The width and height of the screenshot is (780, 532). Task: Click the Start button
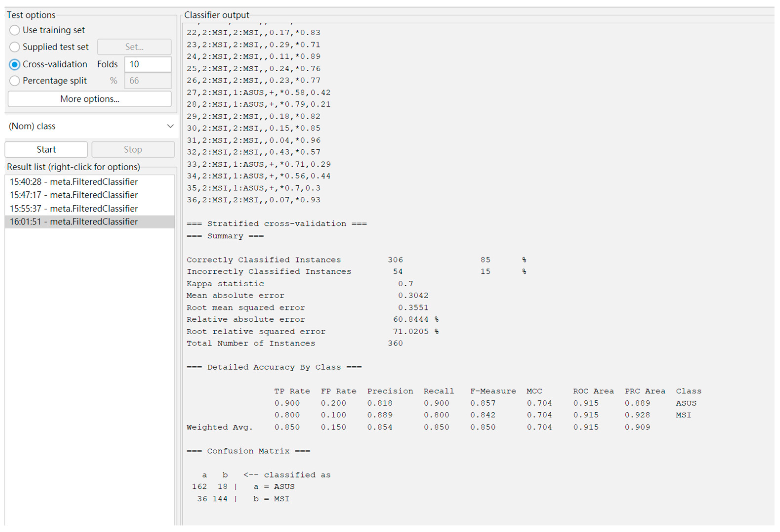(46, 150)
